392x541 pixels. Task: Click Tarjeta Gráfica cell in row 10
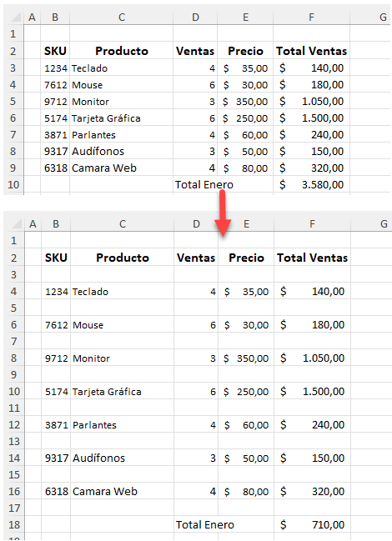click(x=122, y=392)
